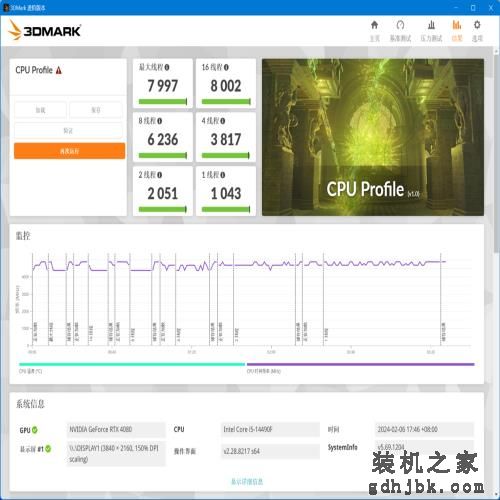The image size is (500, 500).
Task: Show info for the 2 threads score
Action: pyautogui.click(x=160, y=175)
